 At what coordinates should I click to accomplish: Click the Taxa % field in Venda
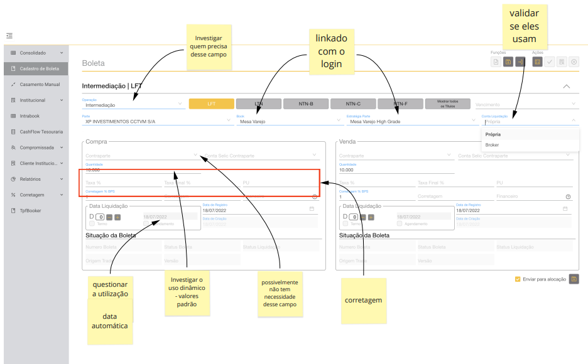coord(375,183)
